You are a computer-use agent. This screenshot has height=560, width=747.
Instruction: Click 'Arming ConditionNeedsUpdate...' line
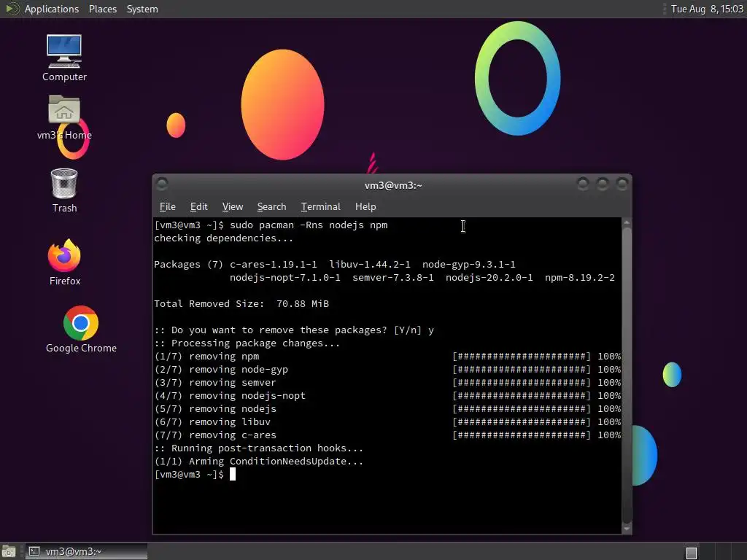(258, 462)
